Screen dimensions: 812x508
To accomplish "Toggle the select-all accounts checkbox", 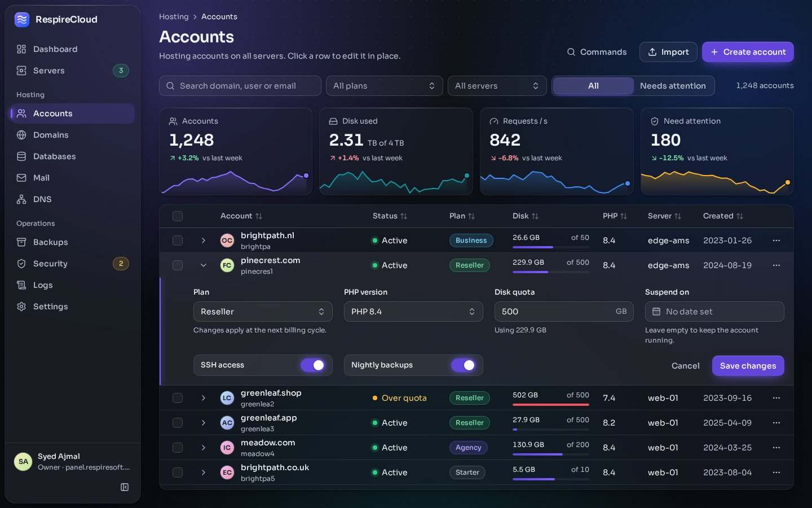I will pyautogui.click(x=178, y=216).
